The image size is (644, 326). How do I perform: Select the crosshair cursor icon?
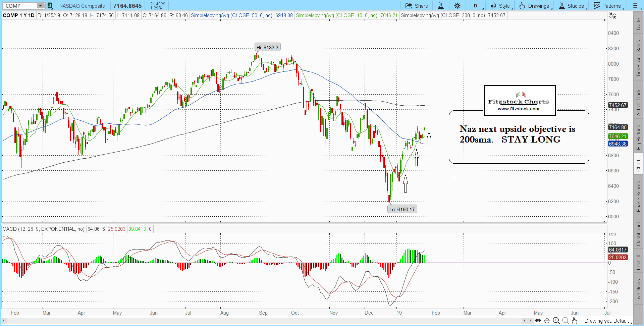[547, 321]
